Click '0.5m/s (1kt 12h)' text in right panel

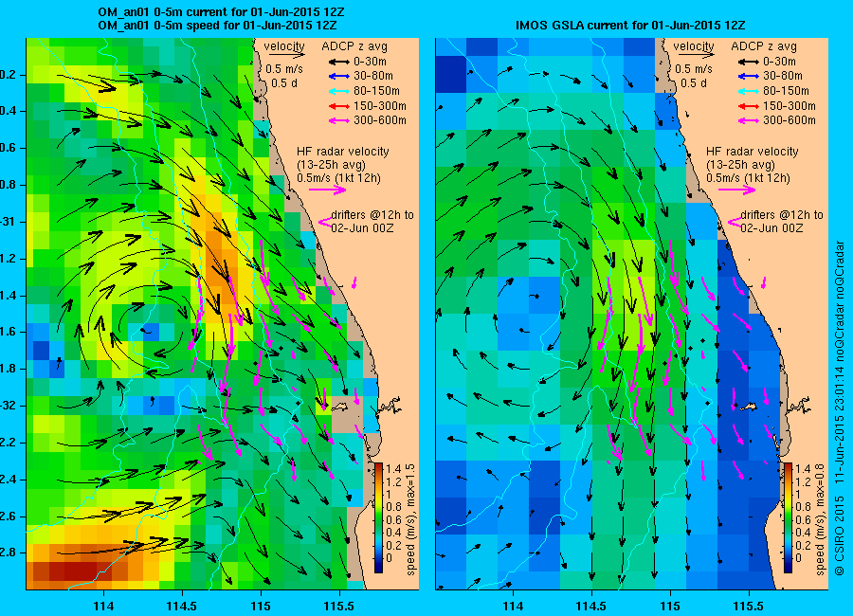pos(748,178)
